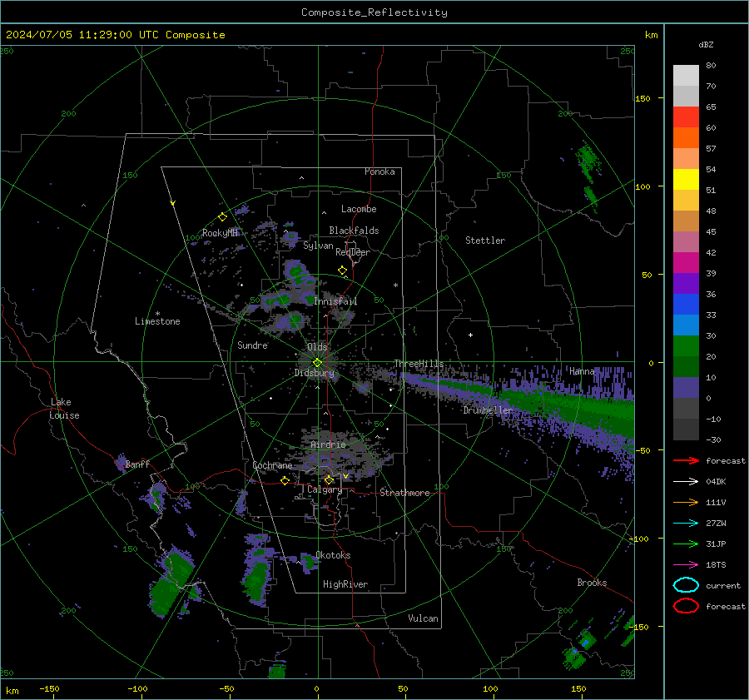Image resolution: width=749 pixels, height=700 pixels.
Task: Click the Brooks label
Action: coord(593,583)
